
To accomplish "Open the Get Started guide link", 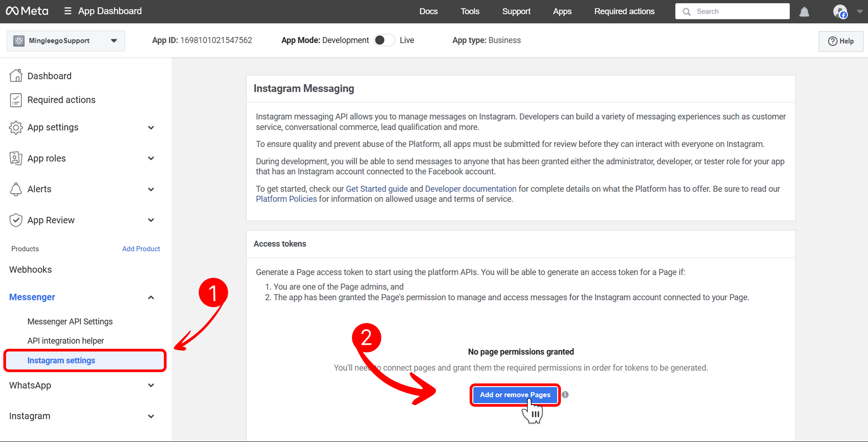I will (x=377, y=189).
